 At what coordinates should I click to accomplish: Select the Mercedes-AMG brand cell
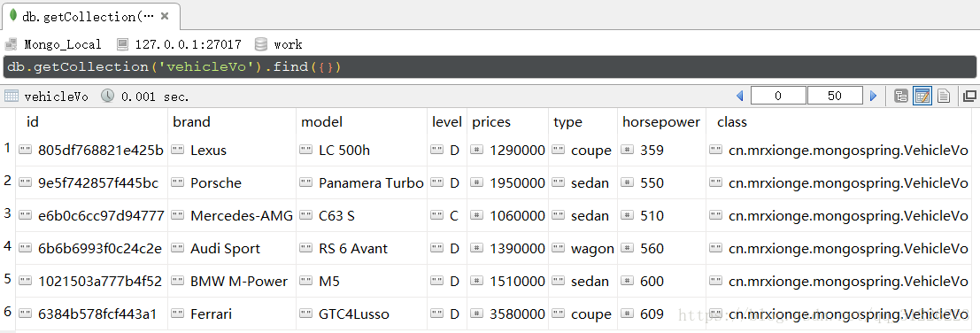click(x=232, y=215)
